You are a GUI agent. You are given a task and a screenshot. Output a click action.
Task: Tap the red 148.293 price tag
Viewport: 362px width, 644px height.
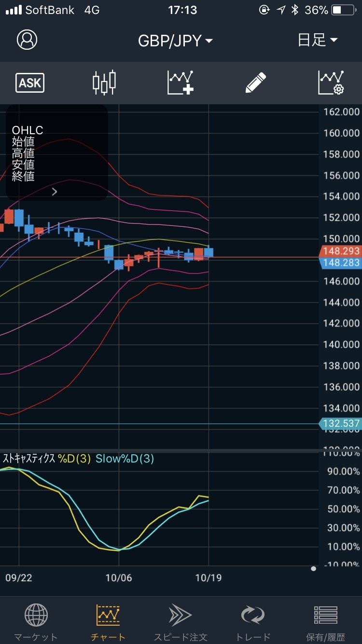point(340,251)
